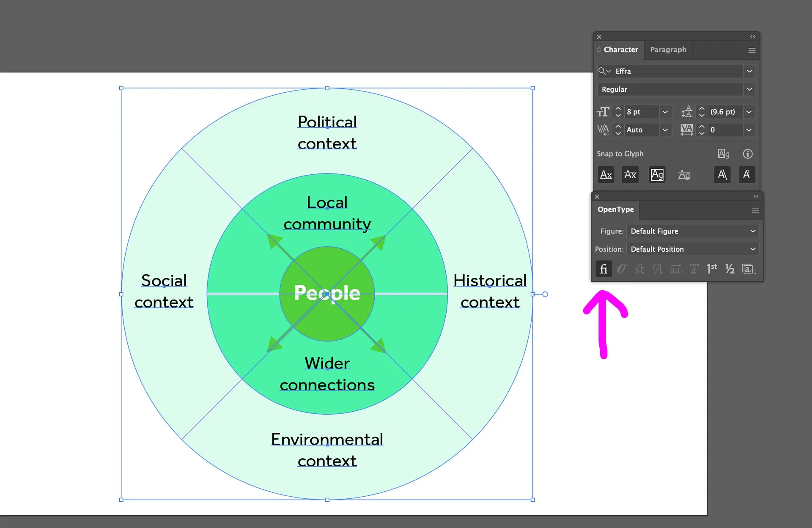Viewport: 812px width, 528px height.
Task: Click the Angular Guides snap icon
Action: [722, 175]
